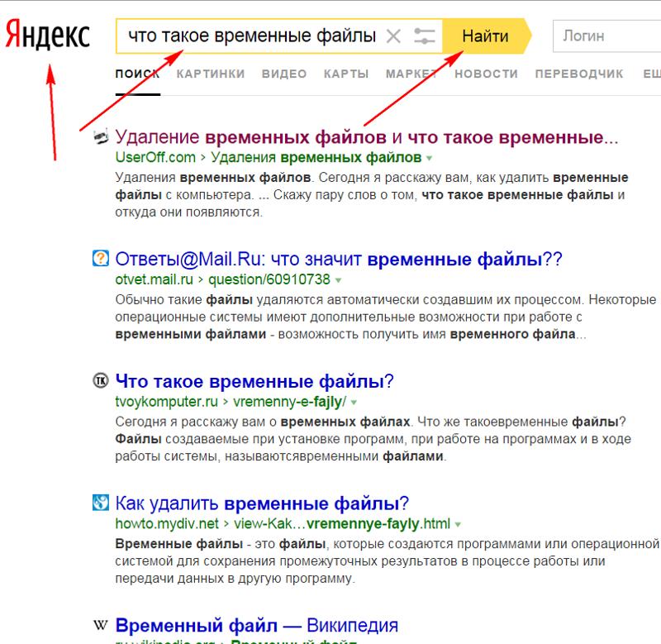Open the question/60910738 breadcrumb

pos(269,279)
